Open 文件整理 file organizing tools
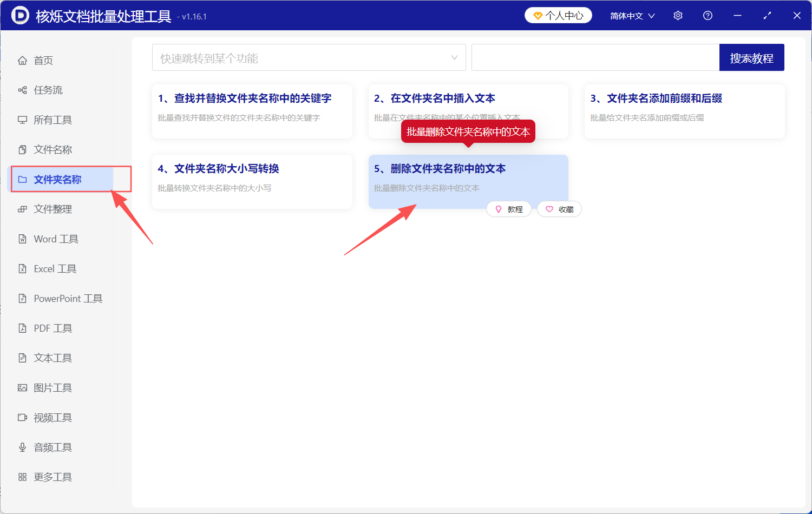This screenshot has width=812, height=514. [x=51, y=209]
